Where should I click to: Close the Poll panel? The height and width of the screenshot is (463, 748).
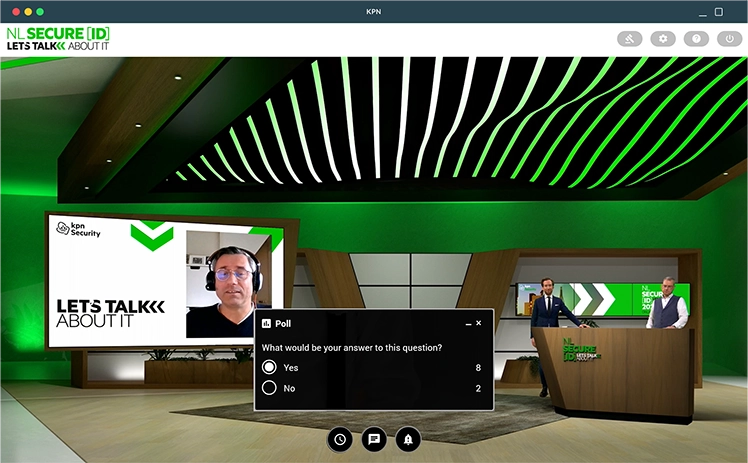478,323
